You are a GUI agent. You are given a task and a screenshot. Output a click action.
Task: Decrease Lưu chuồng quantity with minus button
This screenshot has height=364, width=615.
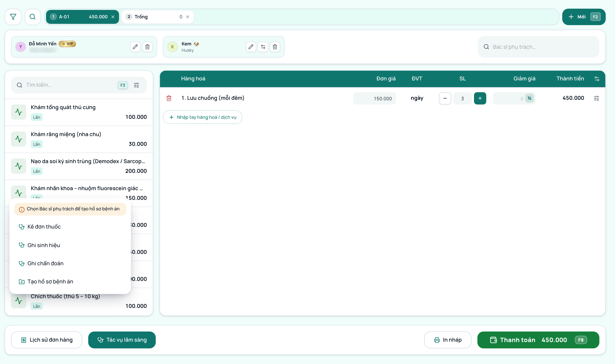(x=445, y=98)
